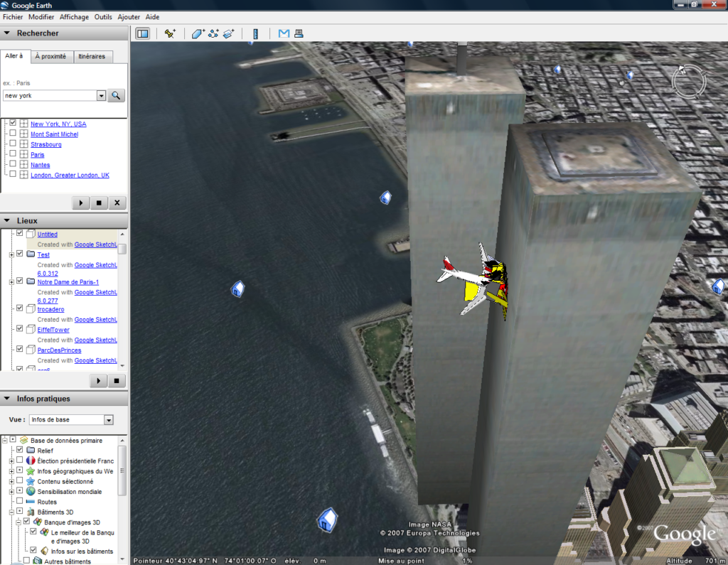The width and height of the screenshot is (728, 565).
Task: Click in the search field containing new york
Action: point(50,96)
